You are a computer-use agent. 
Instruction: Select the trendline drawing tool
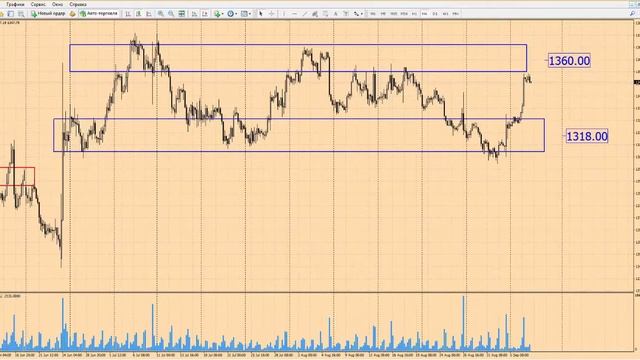pyautogui.click(x=304, y=14)
